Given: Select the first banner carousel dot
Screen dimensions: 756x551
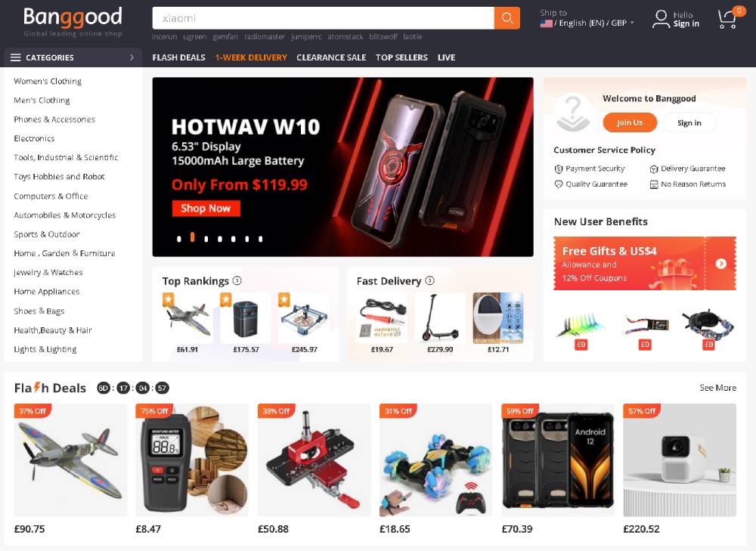Looking at the screenshot, I should point(179,239).
